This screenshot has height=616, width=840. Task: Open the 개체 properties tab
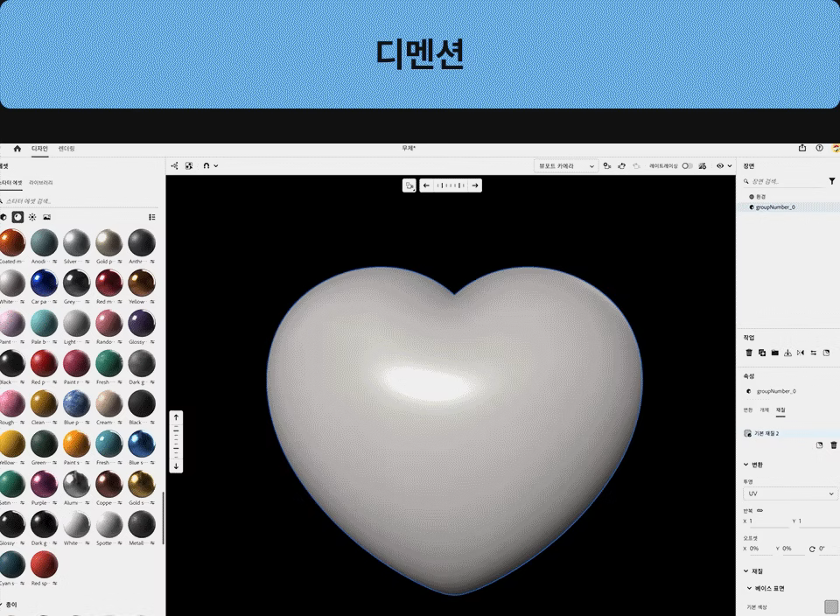point(765,409)
